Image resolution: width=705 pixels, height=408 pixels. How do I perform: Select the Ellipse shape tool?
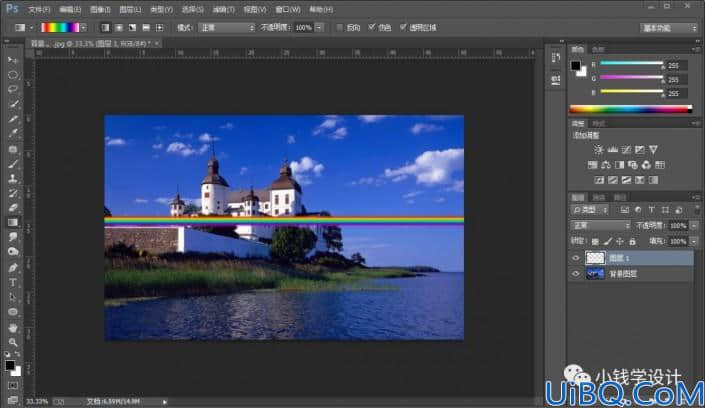coord(13,312)
